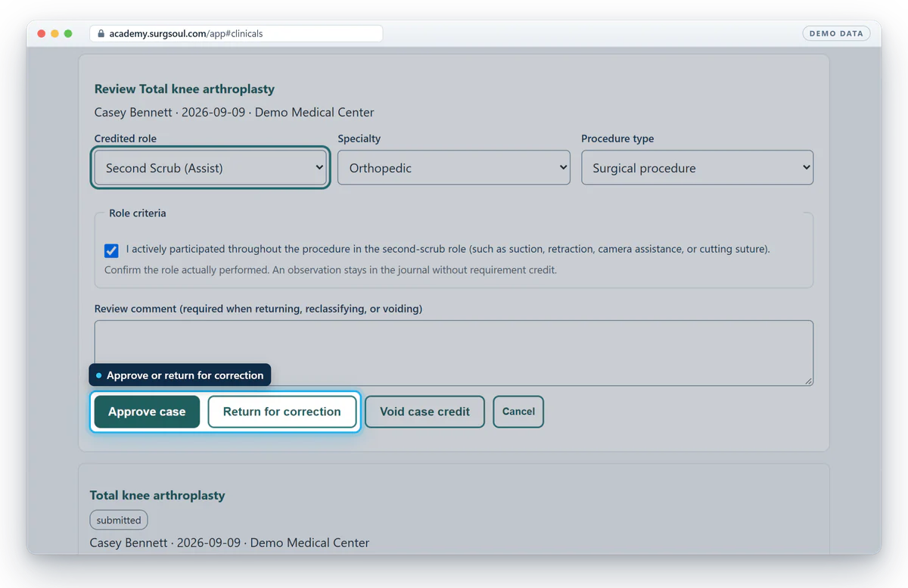The height and width of the screenshot is (588, 908).
Task: Click the Approve or return for correction tooltip
Action: [180, 375]
